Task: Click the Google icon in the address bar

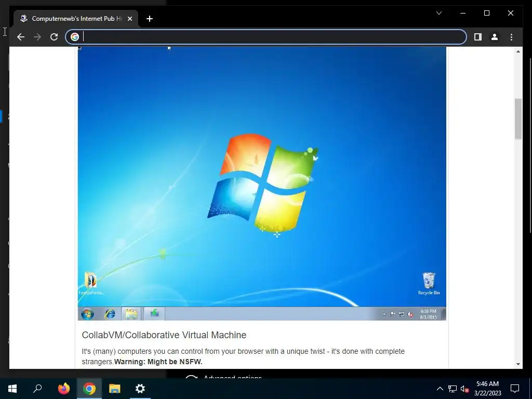Action: tap(75, 37)
